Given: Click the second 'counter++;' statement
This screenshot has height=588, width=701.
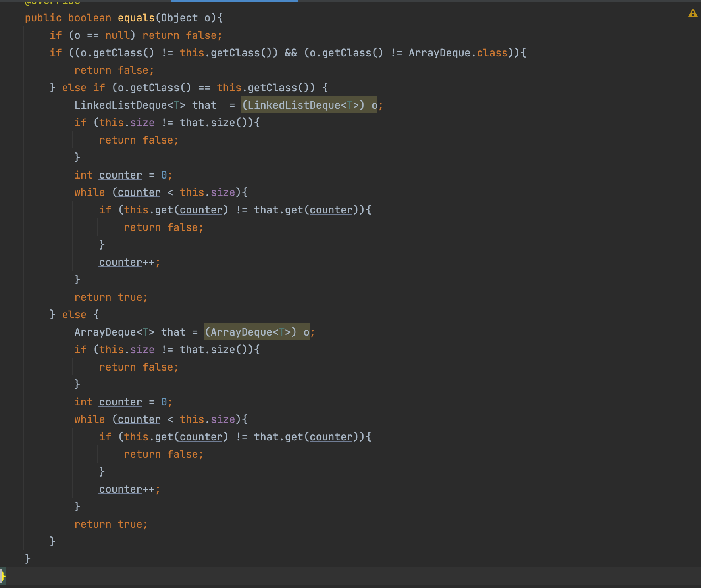Looking at the screenshot, I should 129,489.
